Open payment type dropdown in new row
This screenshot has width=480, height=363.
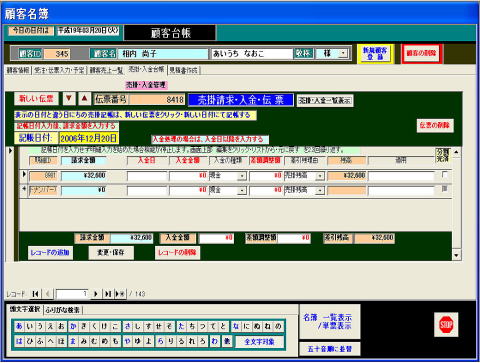[242, 191]
